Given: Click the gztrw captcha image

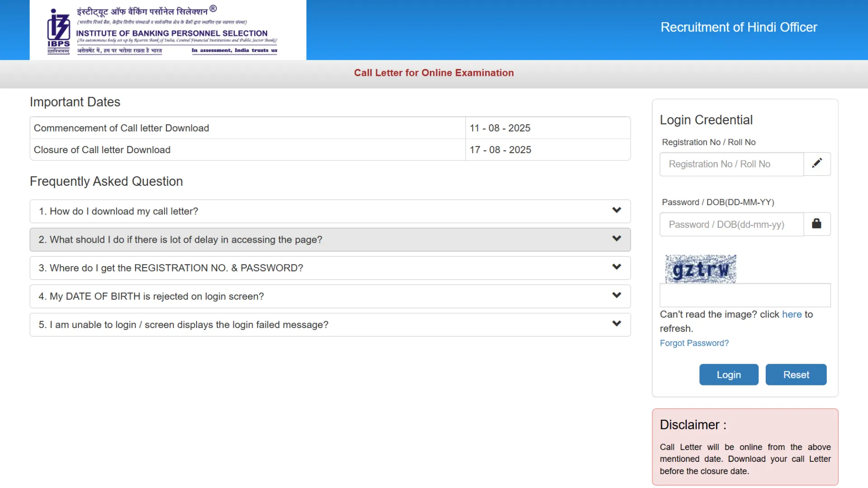Looking at the screenshot, I should pos(700,269).
